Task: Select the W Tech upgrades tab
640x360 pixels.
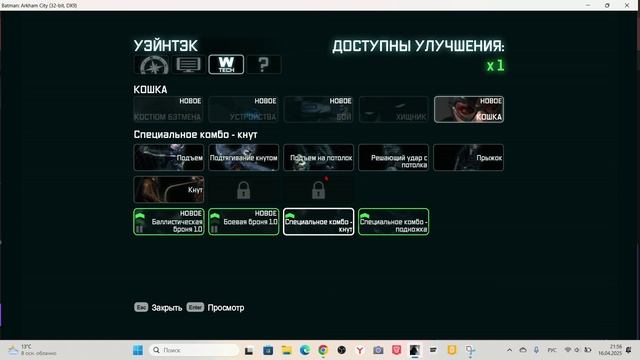Action: pos(226,64)
